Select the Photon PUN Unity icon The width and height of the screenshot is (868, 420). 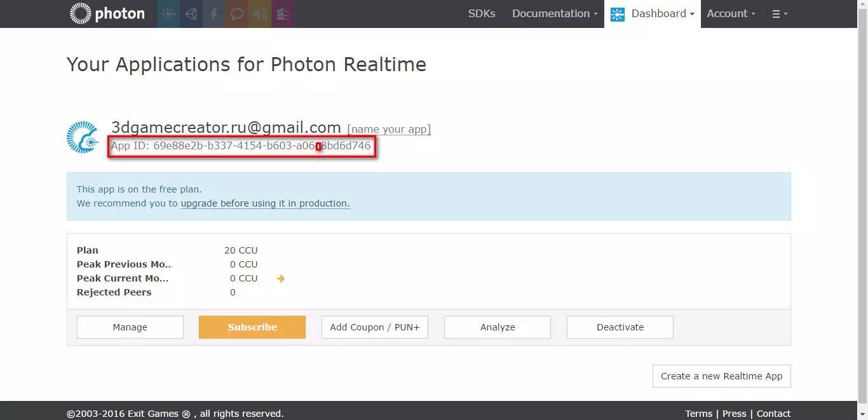point(191,13)
